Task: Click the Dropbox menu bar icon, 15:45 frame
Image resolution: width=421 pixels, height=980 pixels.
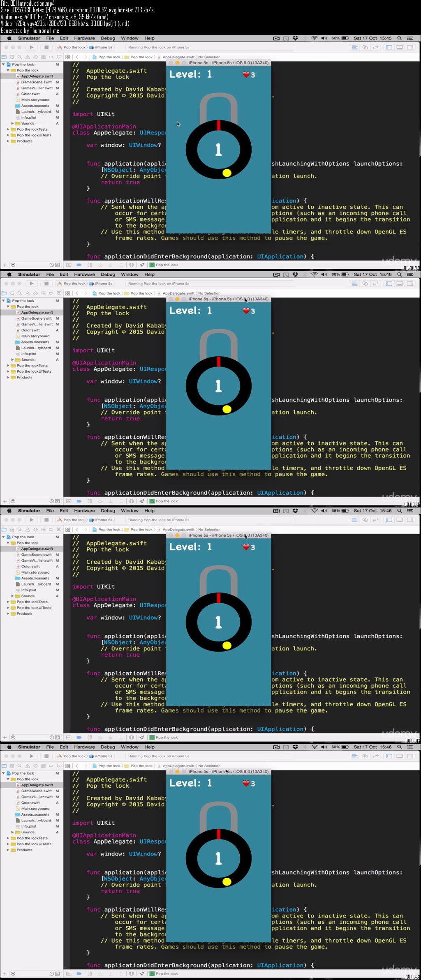Action: (x=295, y=38)
